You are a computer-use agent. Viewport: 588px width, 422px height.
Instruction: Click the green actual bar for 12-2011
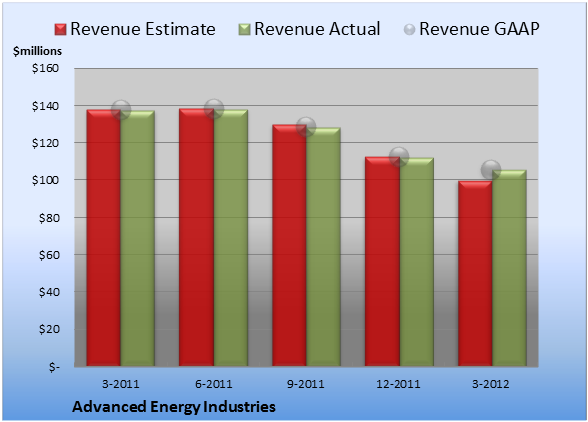click(416, 262)
